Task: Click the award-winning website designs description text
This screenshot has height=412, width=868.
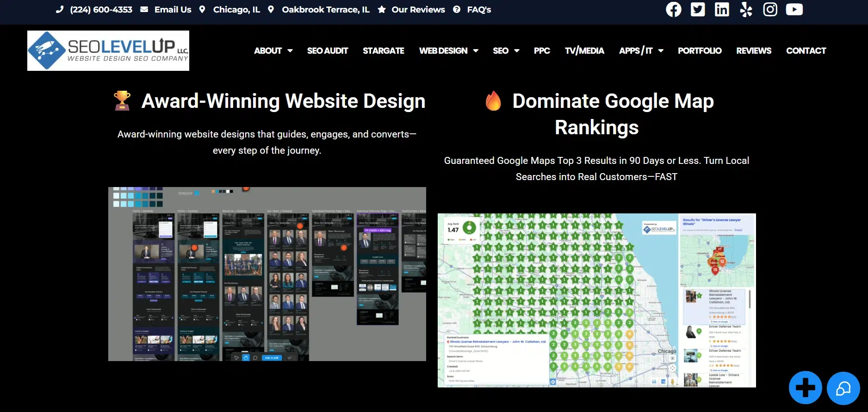Action: point(267,142)
